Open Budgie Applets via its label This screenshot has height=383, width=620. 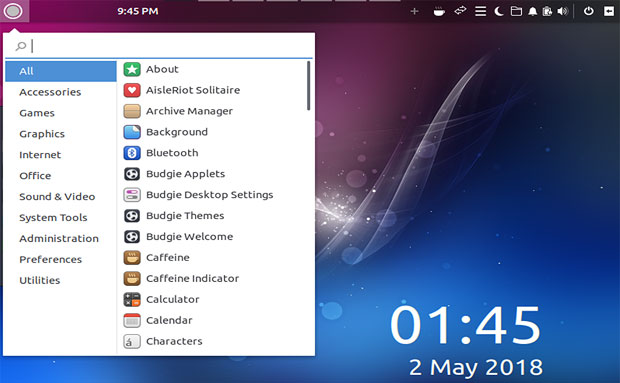[185, 174]
